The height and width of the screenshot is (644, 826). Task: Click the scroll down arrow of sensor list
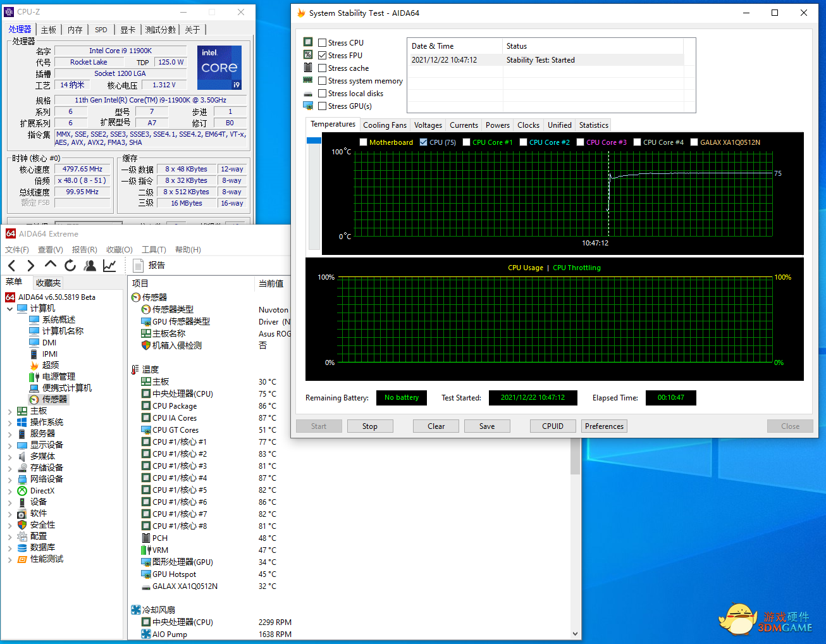[575, 634]
